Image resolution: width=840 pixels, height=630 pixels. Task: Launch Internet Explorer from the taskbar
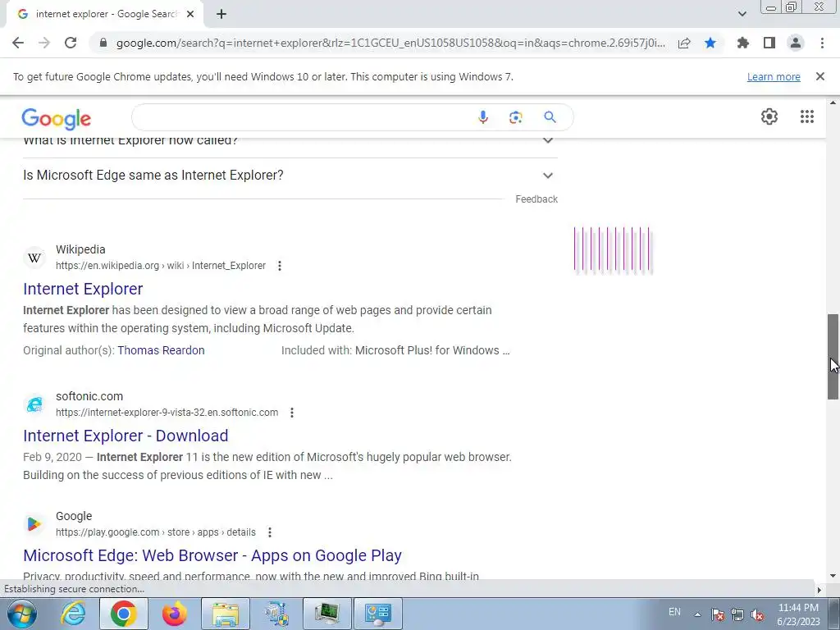click(72, 614)
